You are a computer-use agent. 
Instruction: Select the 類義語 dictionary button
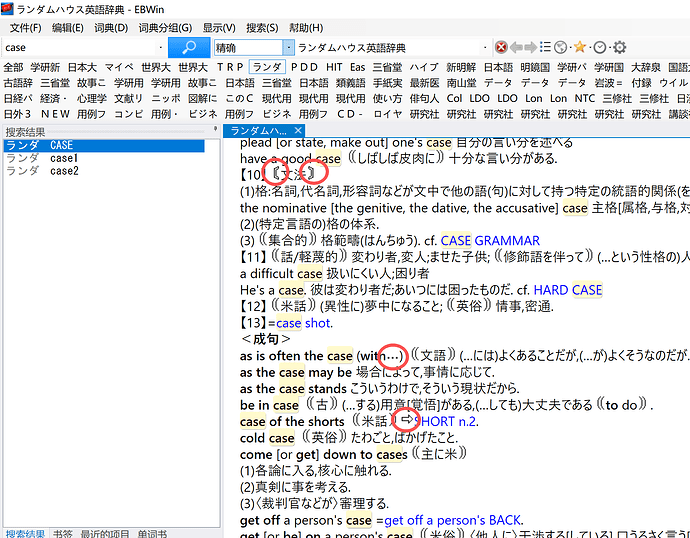(x=350, y=83)
